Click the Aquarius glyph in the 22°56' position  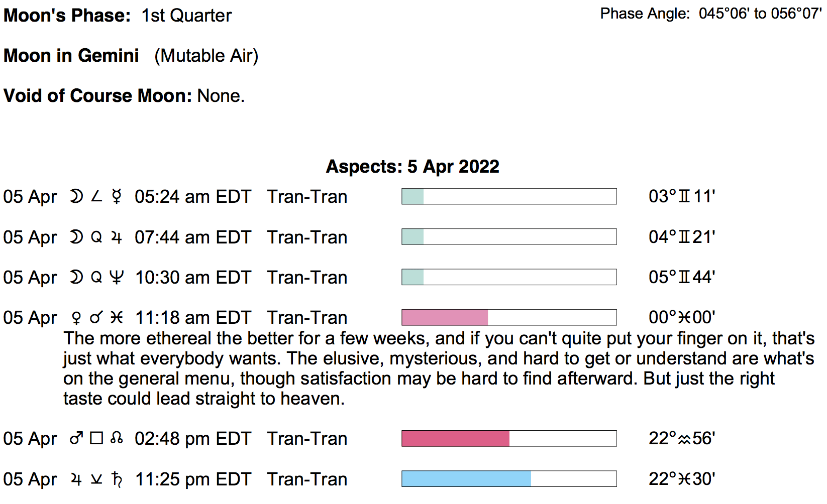point(684,439)
